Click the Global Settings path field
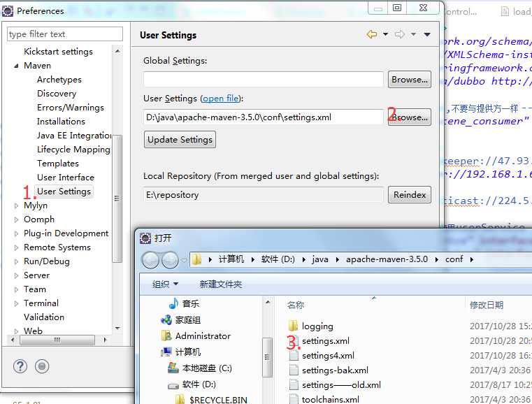The width and height of the screenshot is (532, 404). 264,80
